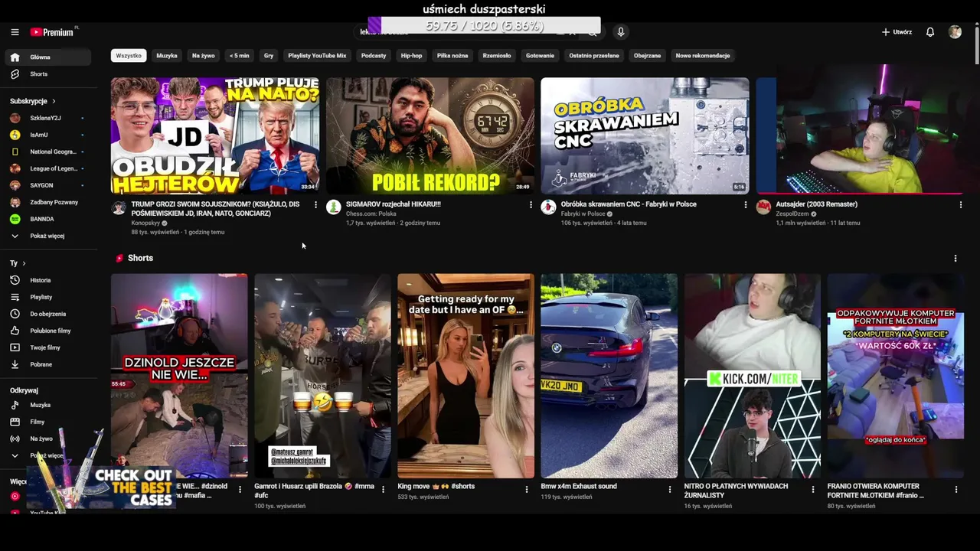Select the Gotowanie filter chip
The image size is (980, 551).
(x=540, y=56)
